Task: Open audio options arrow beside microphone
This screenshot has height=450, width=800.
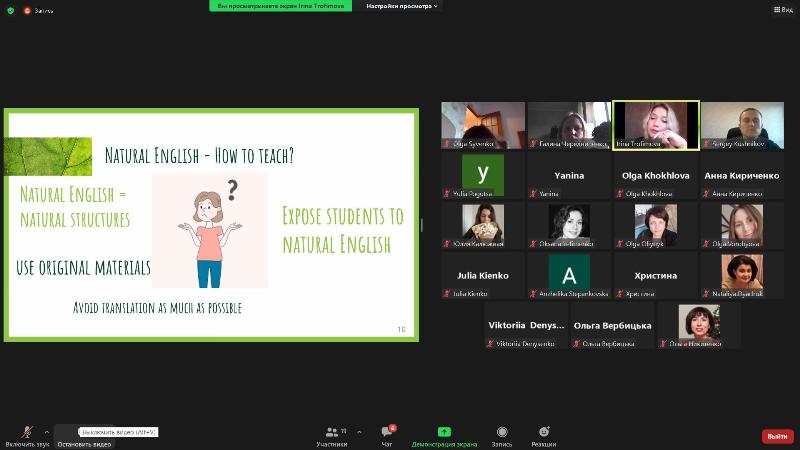Action: (46, 432)
